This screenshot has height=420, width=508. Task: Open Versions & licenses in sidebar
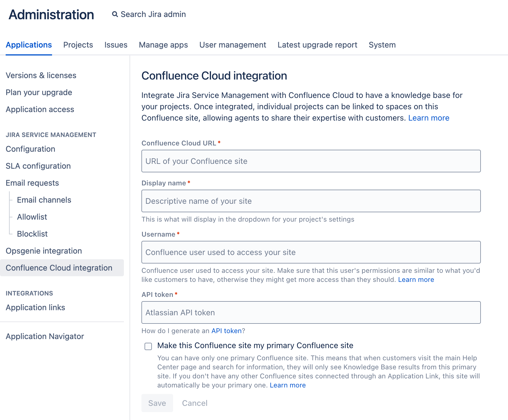(x=41, y=76)
